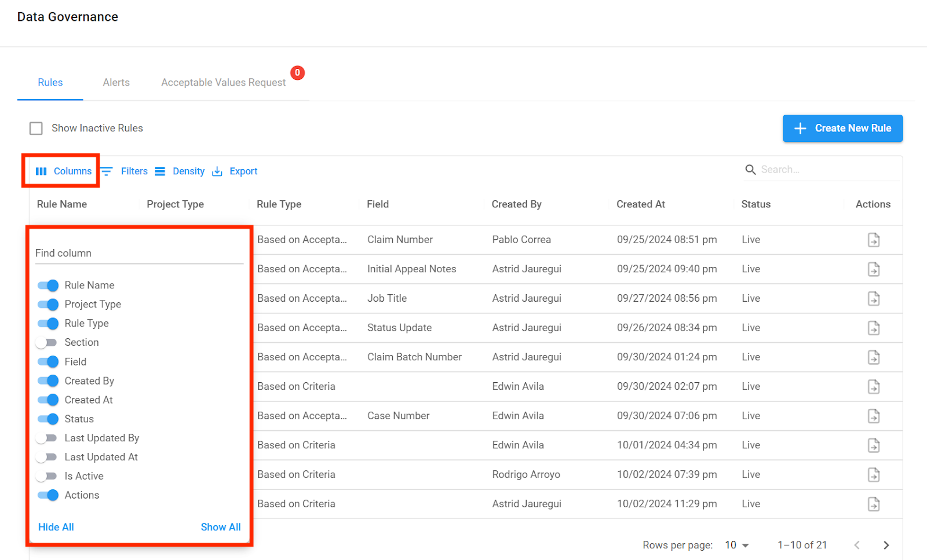The height and width of the screenshot is (560, 927).
Task: Toggle off Created By column
Action: pos(48,381)
